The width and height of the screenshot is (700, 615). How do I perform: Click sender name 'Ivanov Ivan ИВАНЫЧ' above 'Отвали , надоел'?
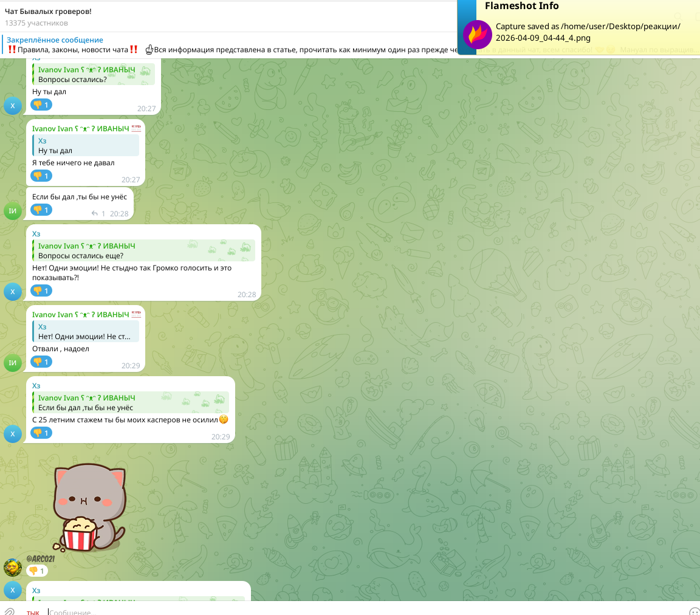coord(80,314)
